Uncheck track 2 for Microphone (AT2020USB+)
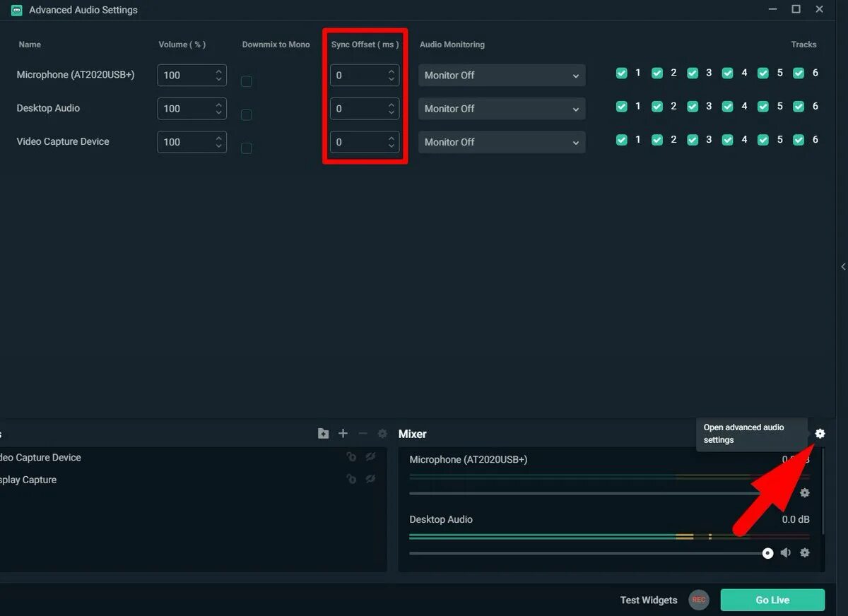This screenshot has width=848, height=616. pos(657,73)
